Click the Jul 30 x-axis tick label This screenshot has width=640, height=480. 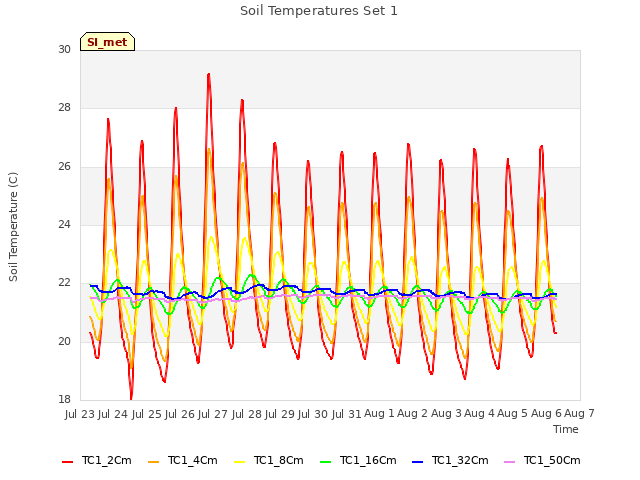tap(313, 414)
